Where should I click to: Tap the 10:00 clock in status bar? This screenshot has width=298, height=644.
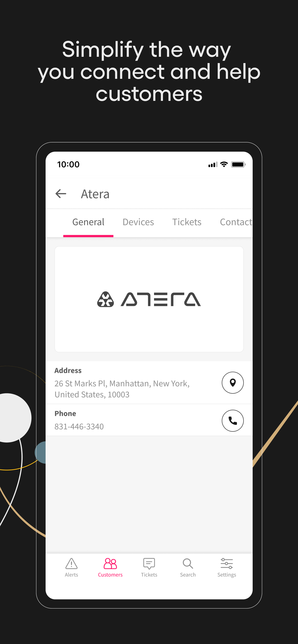[68, 165]
